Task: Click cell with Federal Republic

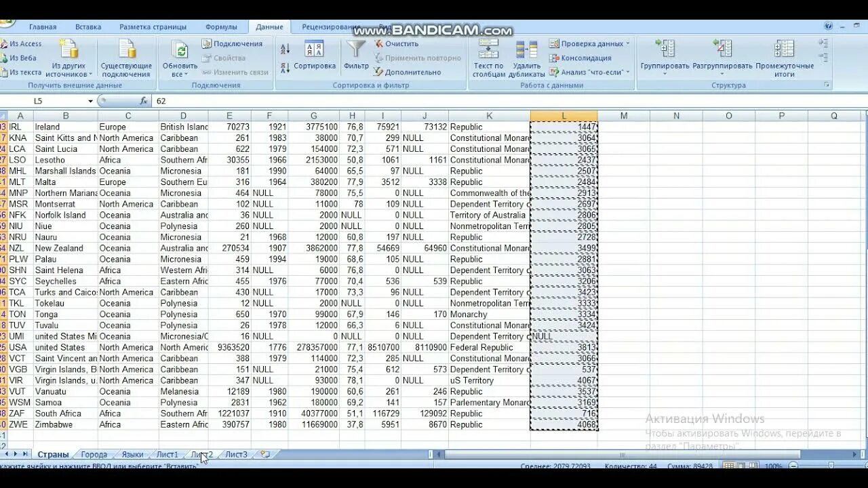Action: click(489, 347)
